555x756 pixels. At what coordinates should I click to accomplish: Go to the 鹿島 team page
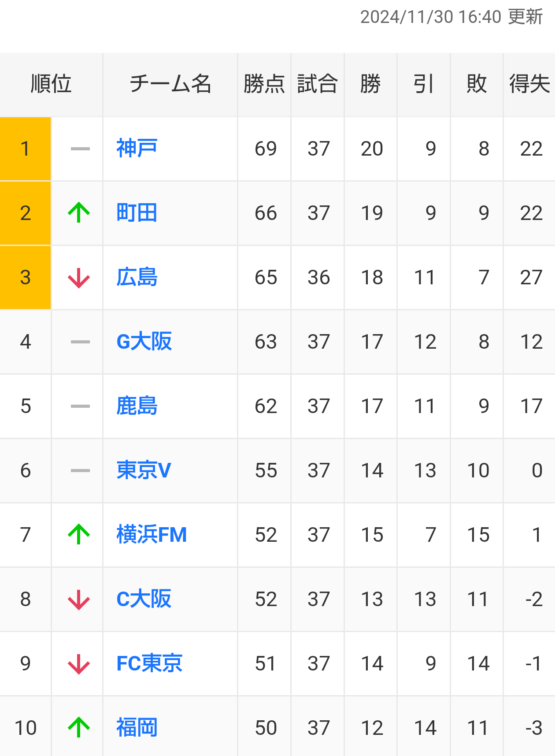[137, 406]
